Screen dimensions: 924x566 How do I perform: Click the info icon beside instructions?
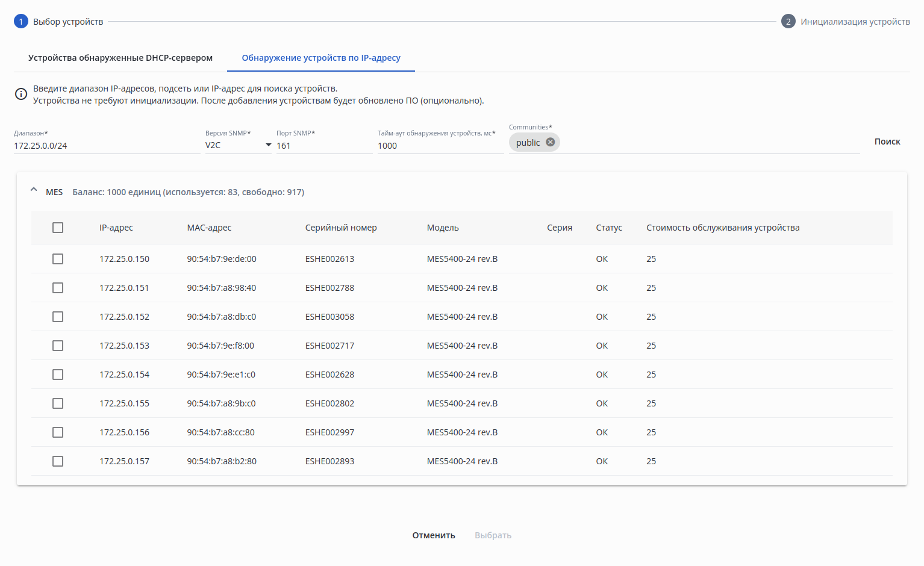pyautogui.click(x=21, y=94)
